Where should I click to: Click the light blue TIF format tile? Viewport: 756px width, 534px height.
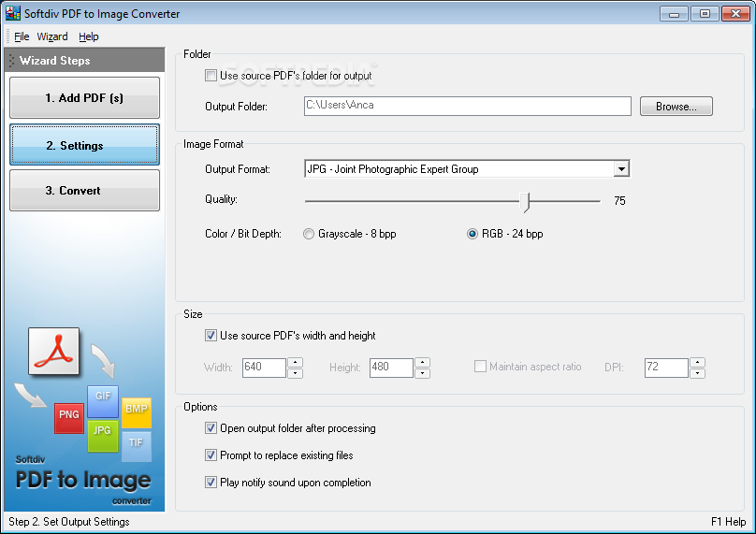click(x=137, y=446)
